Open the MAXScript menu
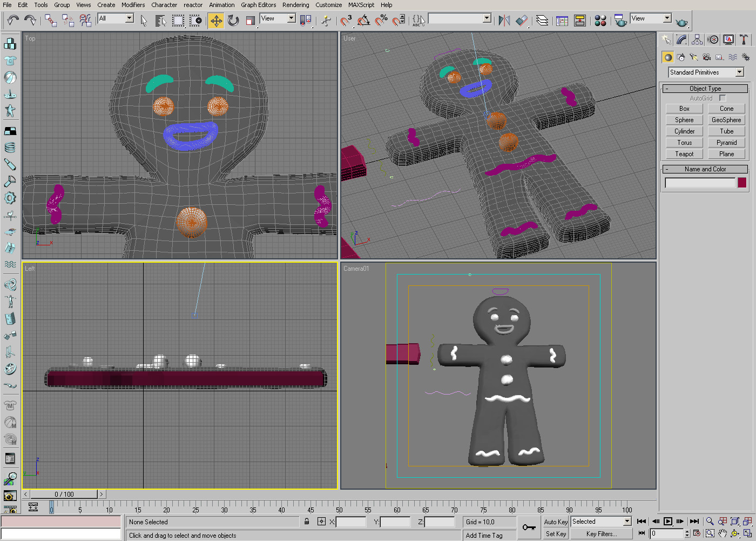 click(361, 5)
